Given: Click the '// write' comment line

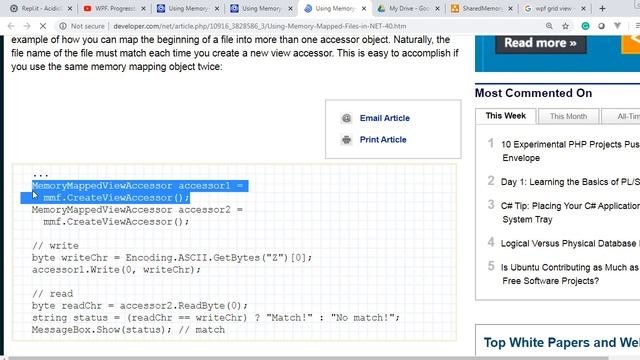Looking at the screenshot, I should click(55, 246).
